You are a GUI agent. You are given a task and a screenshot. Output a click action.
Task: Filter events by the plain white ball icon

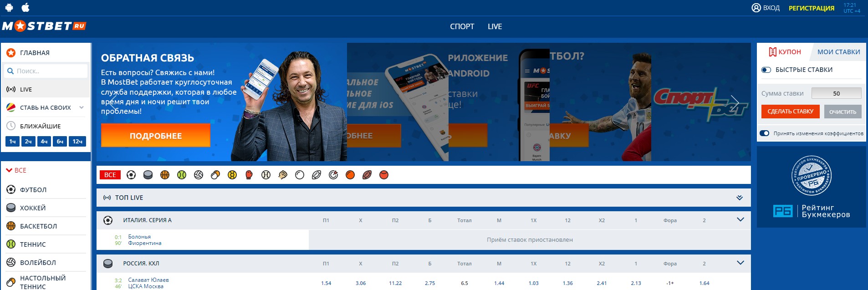(300, 175)
